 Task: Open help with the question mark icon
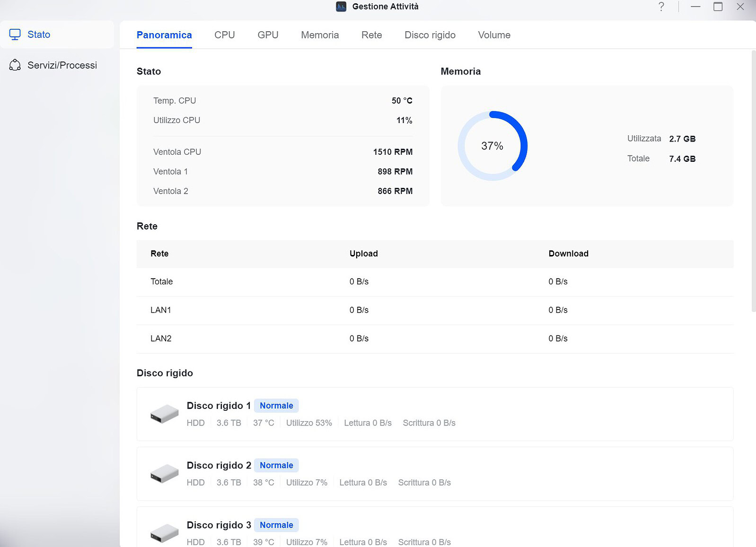tap(661, 7)
